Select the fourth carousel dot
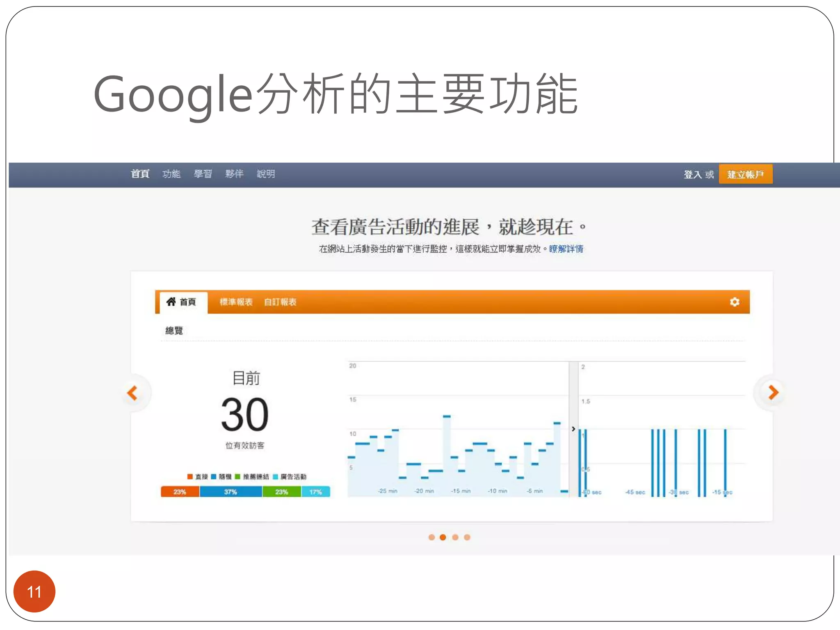This screenshot has width=840, height=630. [467, 537]
